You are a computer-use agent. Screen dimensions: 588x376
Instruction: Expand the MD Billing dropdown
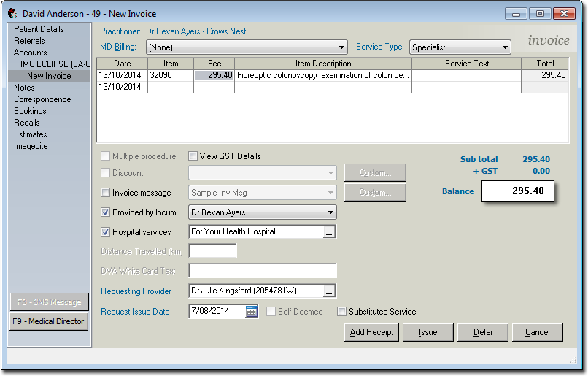coord(341,47)
